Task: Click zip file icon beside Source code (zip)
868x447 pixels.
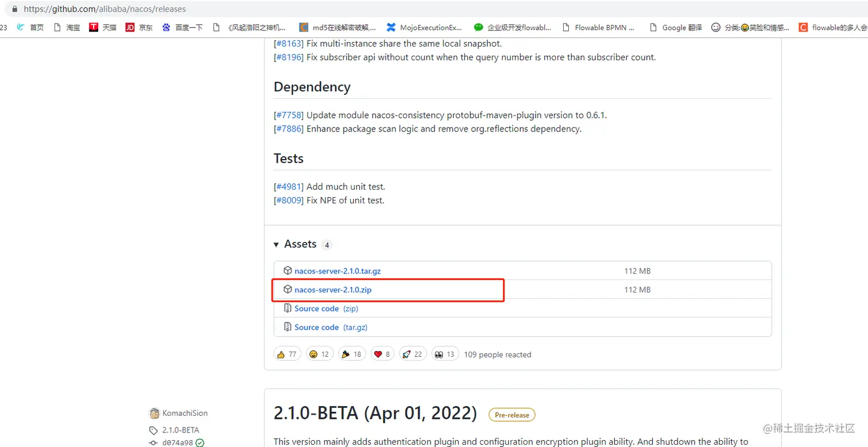Action: pyautogui.click(x=288, y=309)
